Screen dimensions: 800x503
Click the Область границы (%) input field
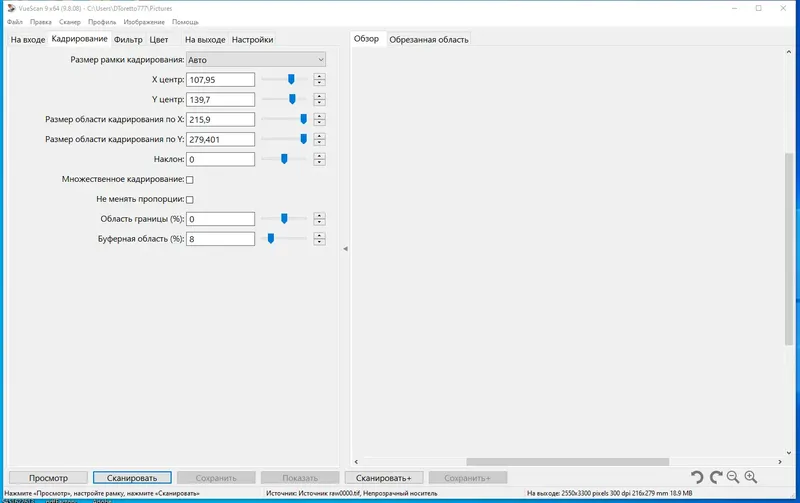click(x=220, y=219)
